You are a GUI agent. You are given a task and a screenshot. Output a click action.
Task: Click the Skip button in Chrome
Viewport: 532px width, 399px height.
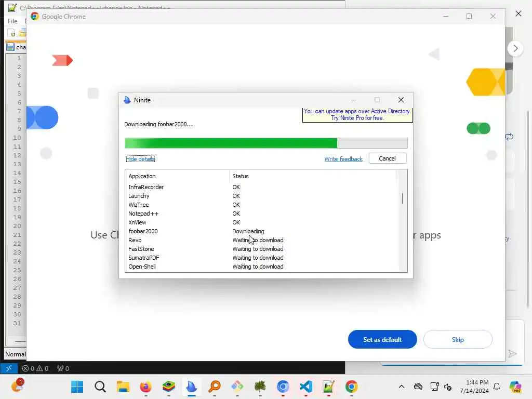pyautogui.click(x=458, y=339)
